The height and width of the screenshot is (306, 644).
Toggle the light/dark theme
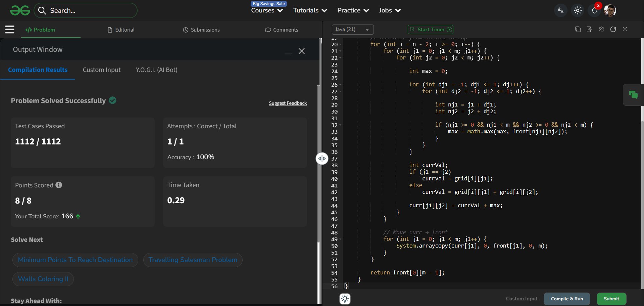coord(578,10)
